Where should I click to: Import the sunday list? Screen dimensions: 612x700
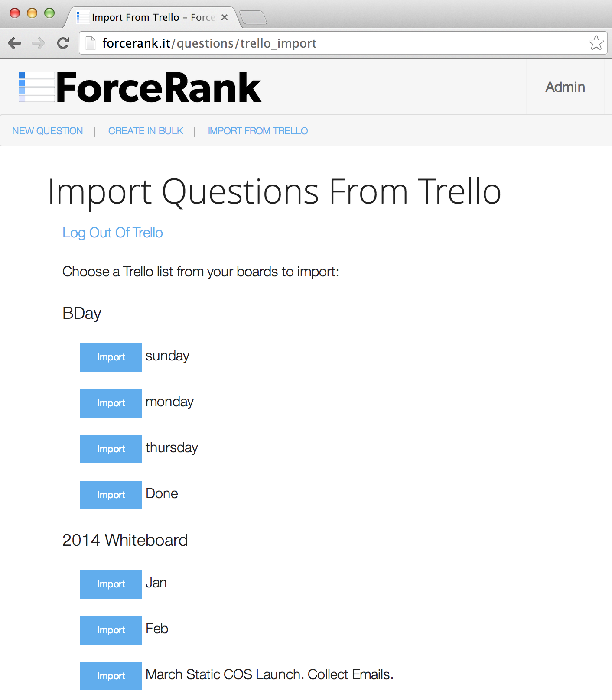point(111,357)
